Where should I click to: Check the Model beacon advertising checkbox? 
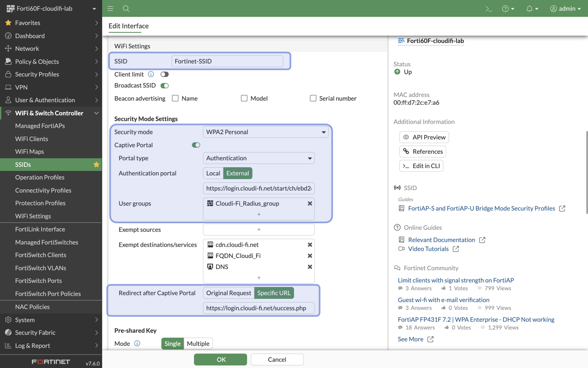[244, 98]
